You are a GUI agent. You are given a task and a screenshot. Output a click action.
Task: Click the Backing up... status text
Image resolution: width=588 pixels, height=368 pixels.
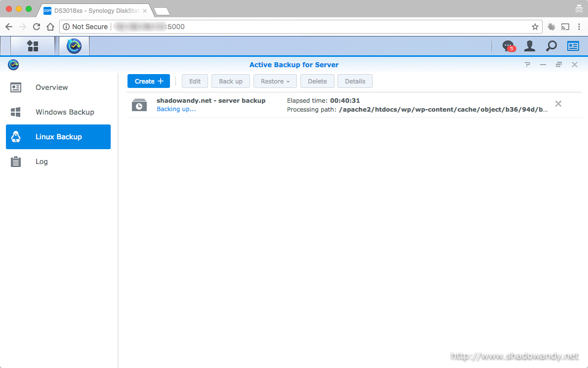[176, 109]
